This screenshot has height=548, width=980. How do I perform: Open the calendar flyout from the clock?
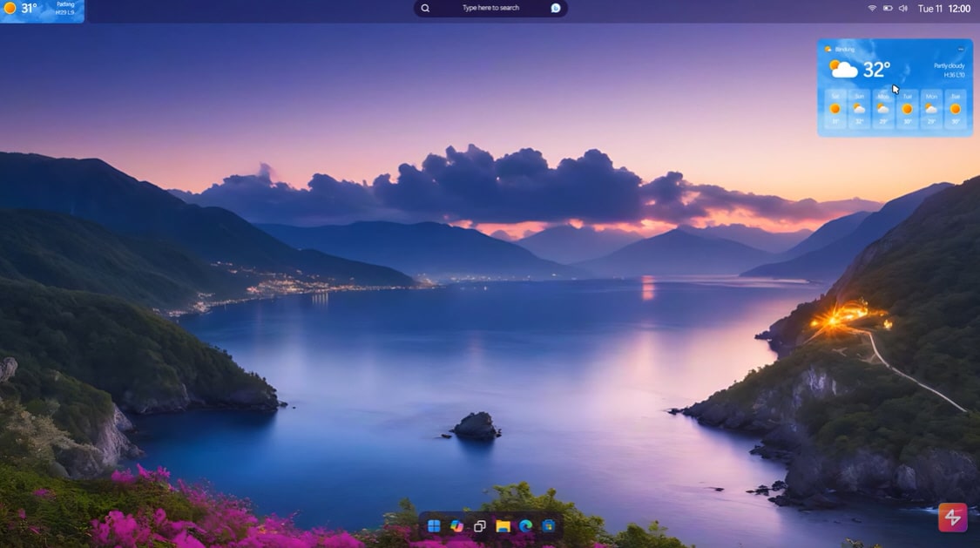(943, 8)
